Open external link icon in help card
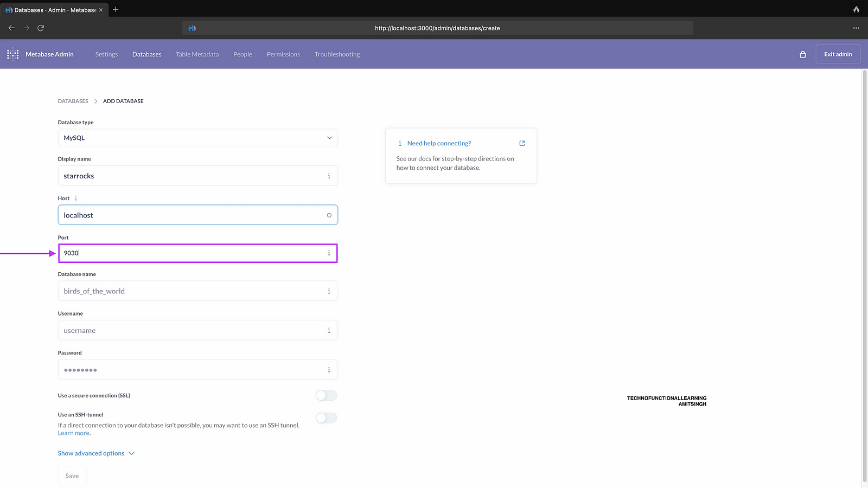This screenshot has height=488, width=868. (x=522, y=143)
